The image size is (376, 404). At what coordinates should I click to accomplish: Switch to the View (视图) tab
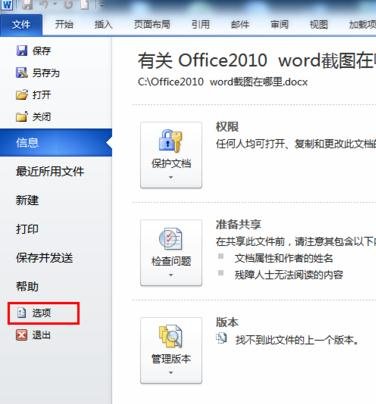click(x=319, y=24)
